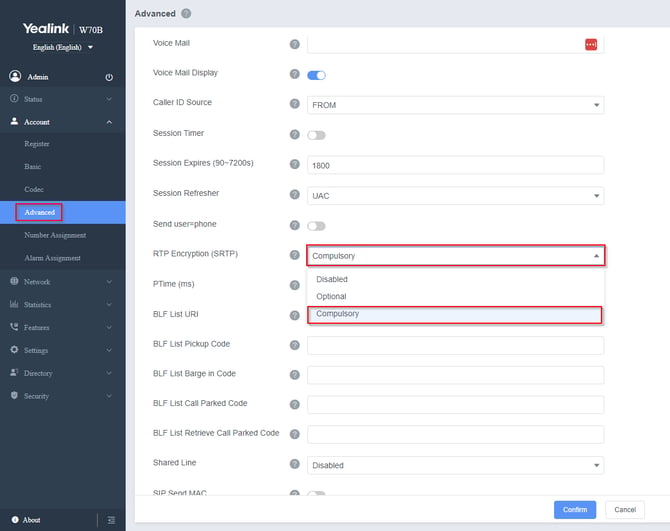Image resolution: width=670 pixels, height=531 pixels.
Task: Open the Caller ID Source dropdown
Action: click(455, 105)
